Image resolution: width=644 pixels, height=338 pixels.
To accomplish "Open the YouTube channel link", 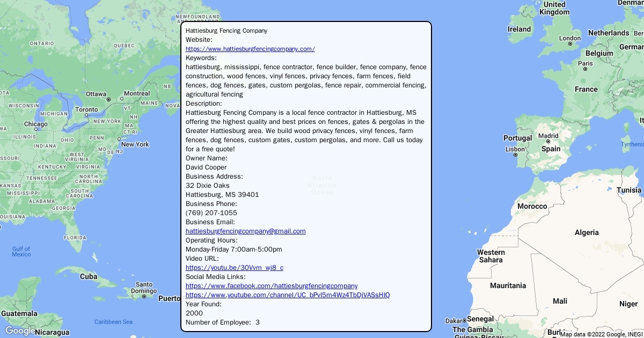I will (x=288, y=295).
